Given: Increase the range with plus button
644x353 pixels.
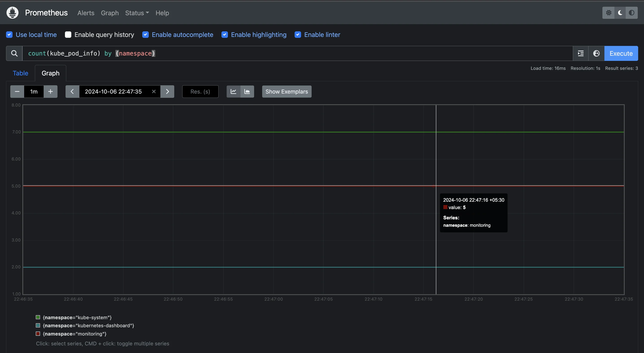Looking at the screenshot, I should [x=51, y=92].
